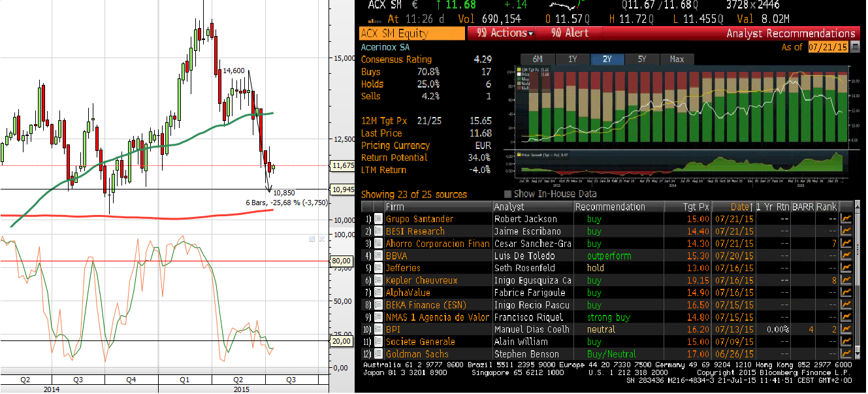Open the report document icon for BBVA
The width and height of the screenshot is (868, 394).
click(x=378, y=256)
